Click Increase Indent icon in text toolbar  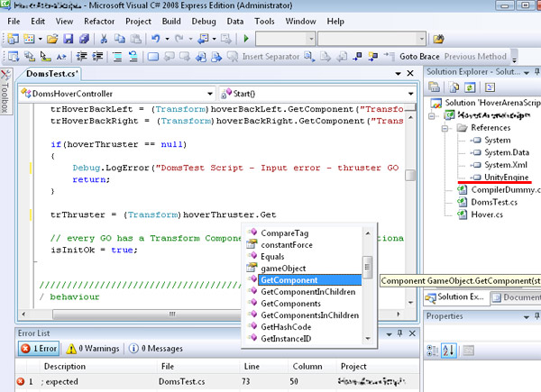click(x=97, y=56)
